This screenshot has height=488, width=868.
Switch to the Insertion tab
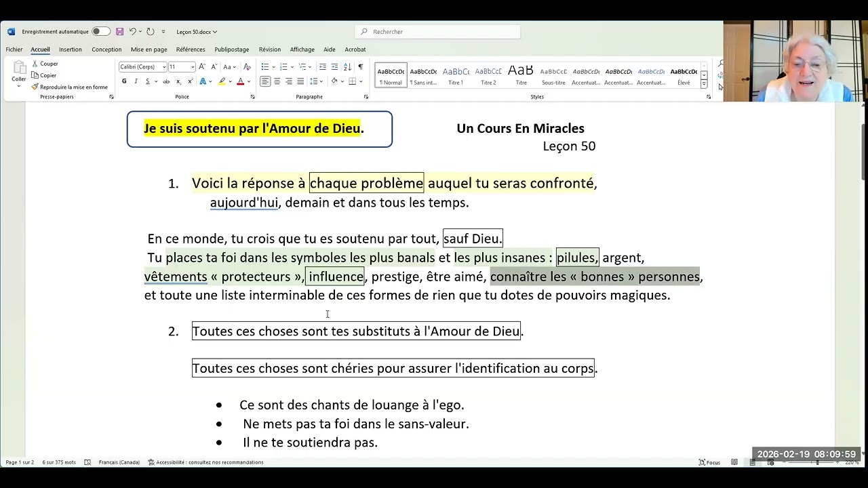[70, 49]
